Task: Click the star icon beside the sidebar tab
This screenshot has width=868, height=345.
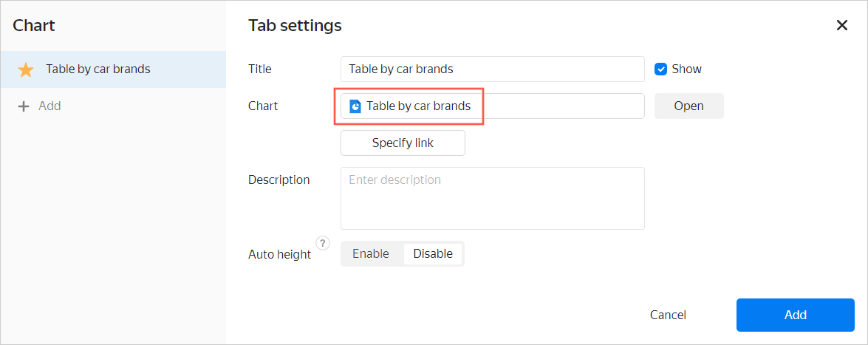Action: pos(26,70)
